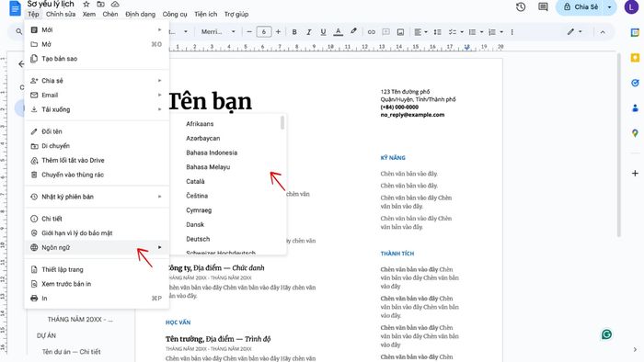Click the Grammarly icon
The width and height of the screenshot is (644, 362).
point(606,334)
